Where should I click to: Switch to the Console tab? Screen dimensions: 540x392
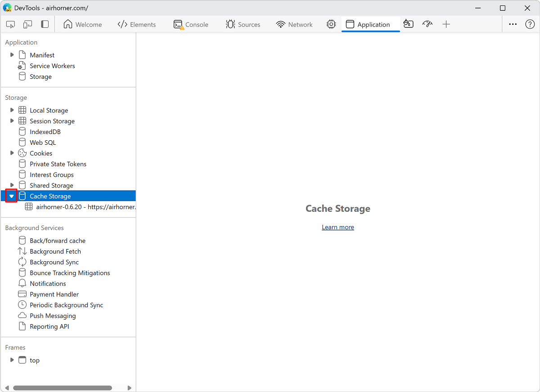click(x=191, y=24)
